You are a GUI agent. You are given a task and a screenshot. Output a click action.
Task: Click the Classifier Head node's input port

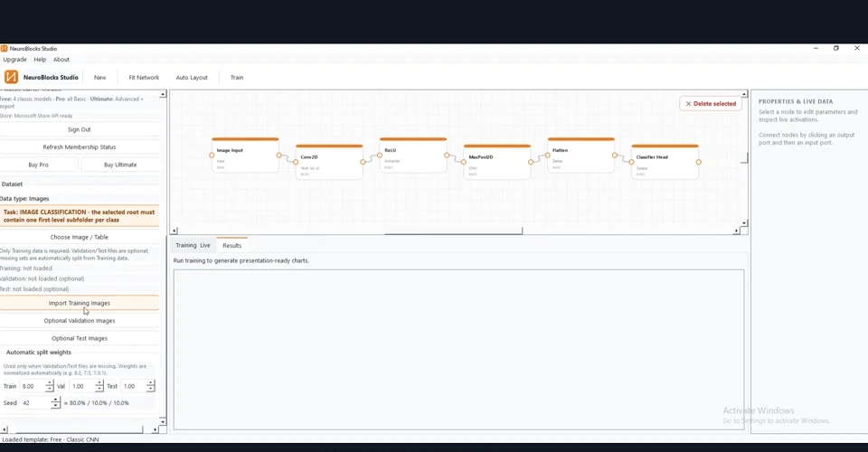pyautogui.click(x=631, y=162)
